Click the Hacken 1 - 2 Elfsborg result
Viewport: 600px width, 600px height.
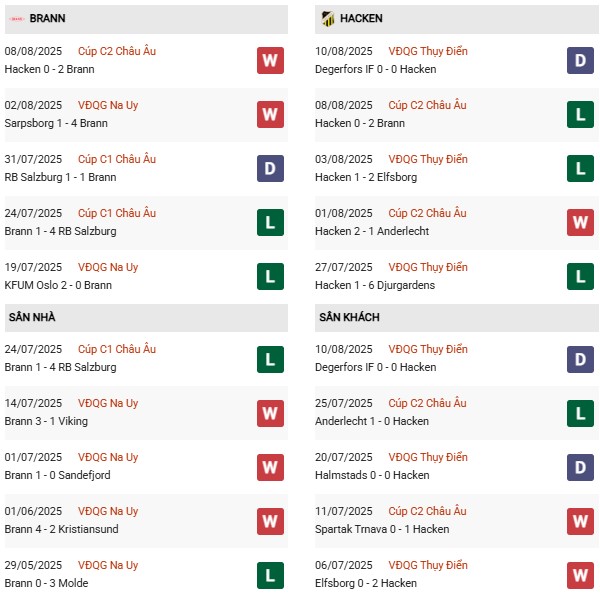click(x=370, y=177)
